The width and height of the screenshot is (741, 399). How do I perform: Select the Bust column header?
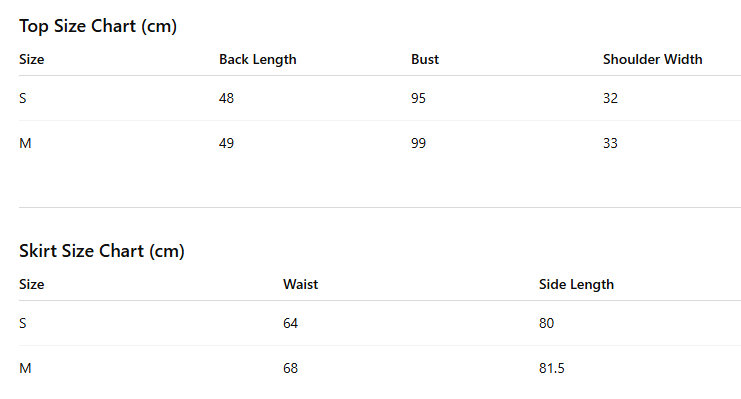click(425, 60)
